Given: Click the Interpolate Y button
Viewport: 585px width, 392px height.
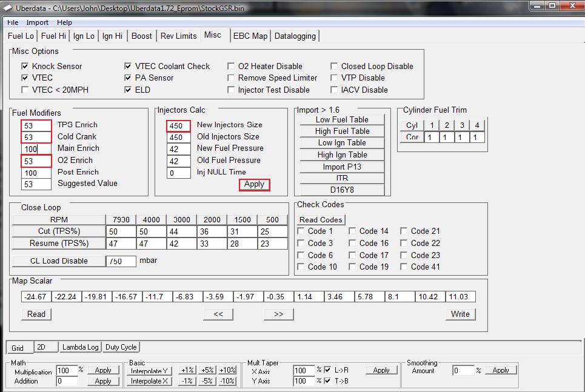Looking at the screenshot, I should click(149, 371).
